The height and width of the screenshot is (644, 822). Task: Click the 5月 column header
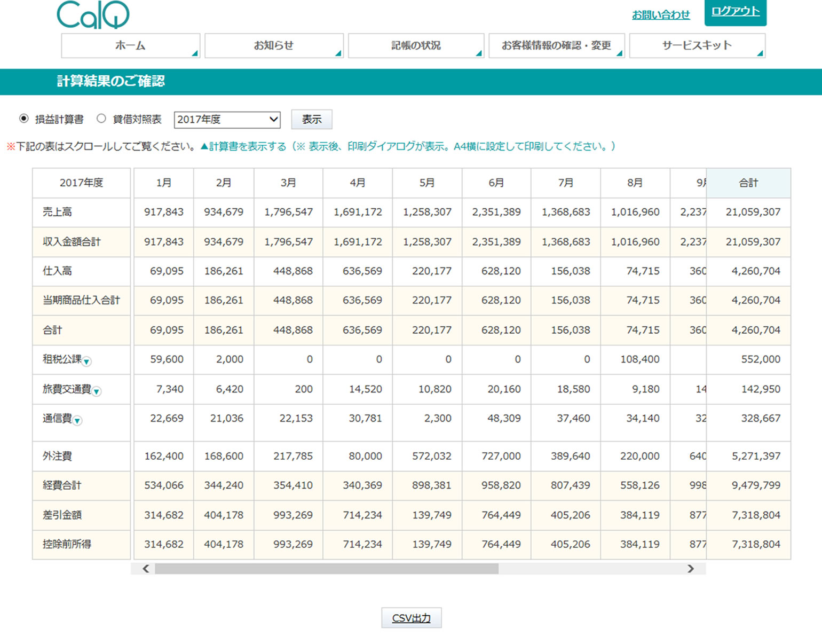427,183
